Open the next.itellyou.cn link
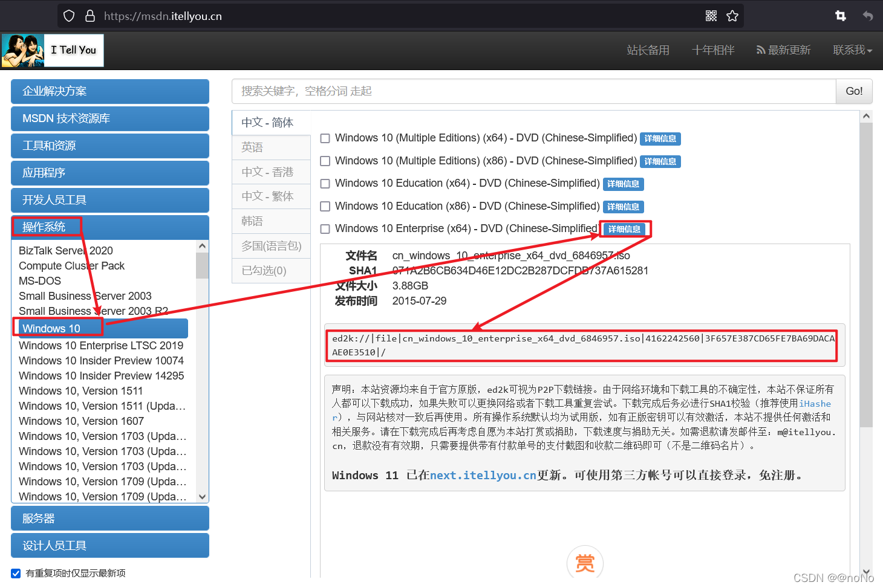 pos(483,476)
